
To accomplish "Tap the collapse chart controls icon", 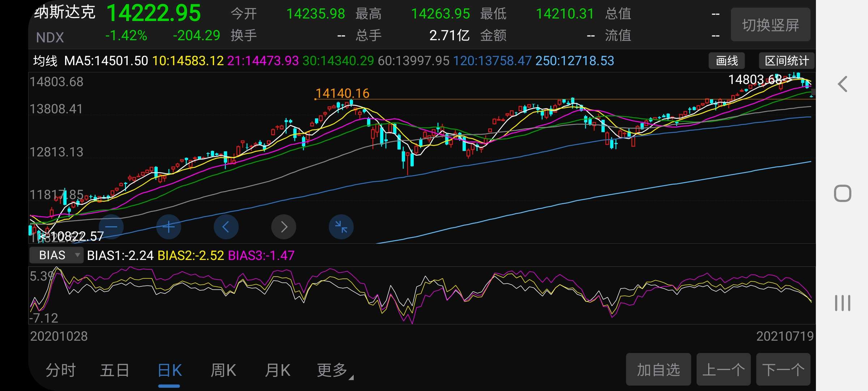I will pos(341,227).
